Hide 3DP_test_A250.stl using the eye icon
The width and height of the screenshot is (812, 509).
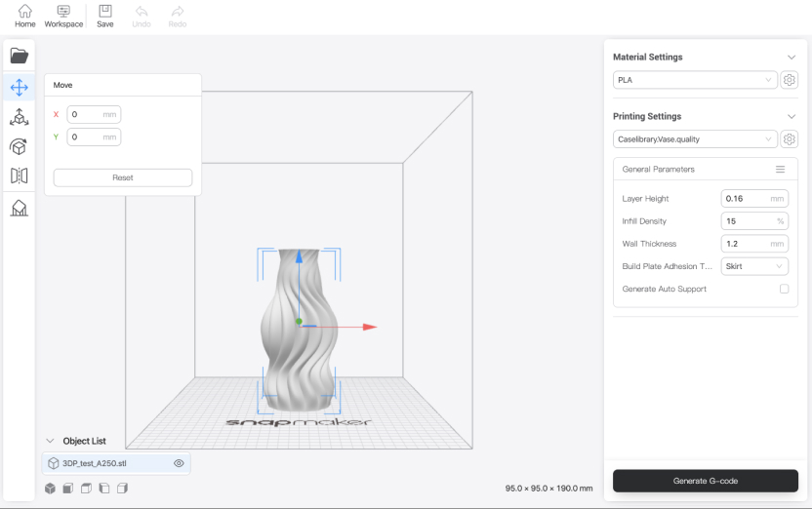(179, 463)
